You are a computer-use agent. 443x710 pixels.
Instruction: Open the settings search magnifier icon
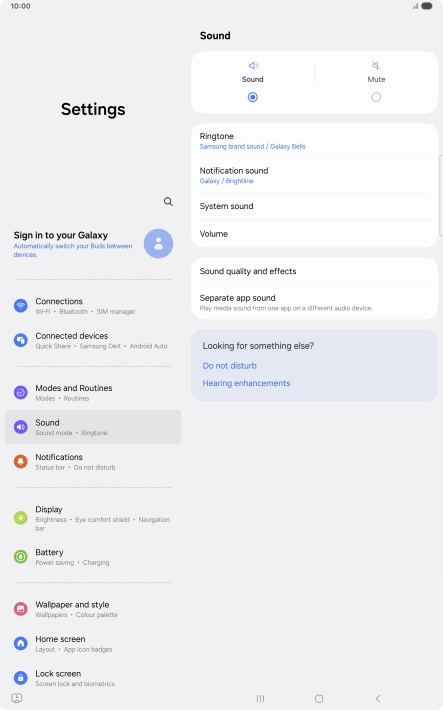[x=168, y=201]
